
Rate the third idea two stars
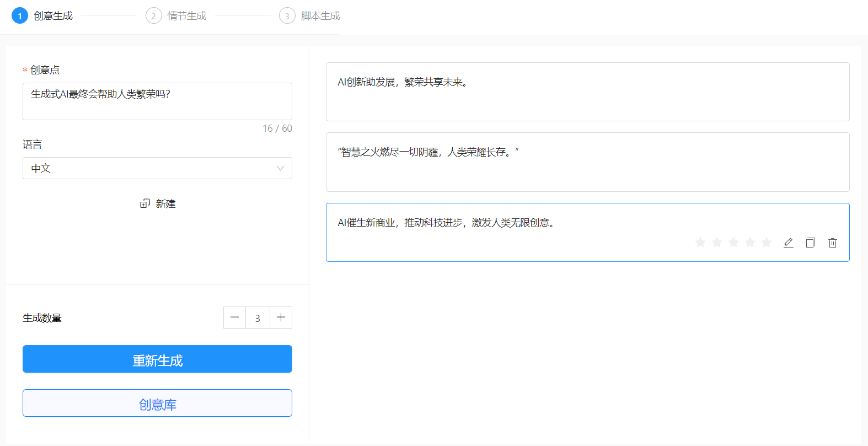point(717,242)
